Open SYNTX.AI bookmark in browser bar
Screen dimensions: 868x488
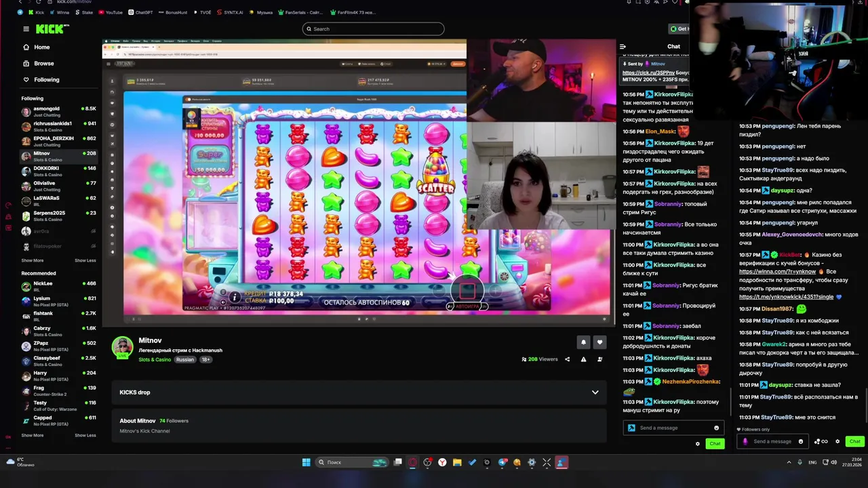point(230,12)
